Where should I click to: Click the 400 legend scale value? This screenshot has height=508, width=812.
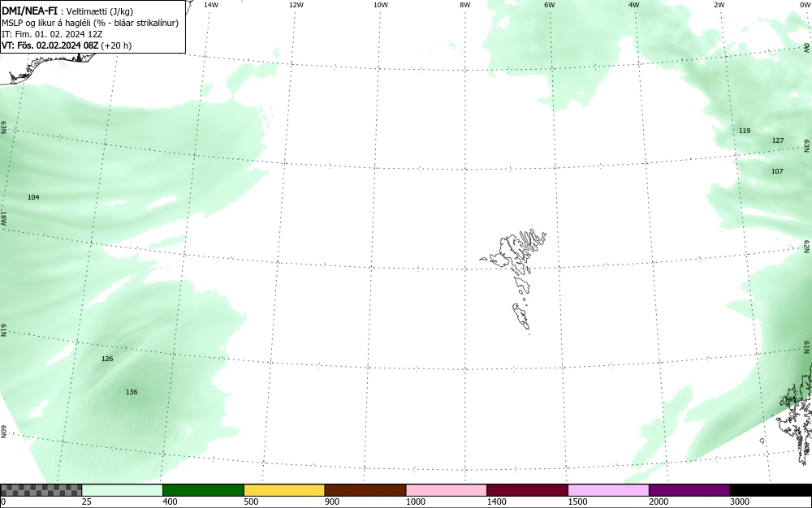click(x=170, y=502)
